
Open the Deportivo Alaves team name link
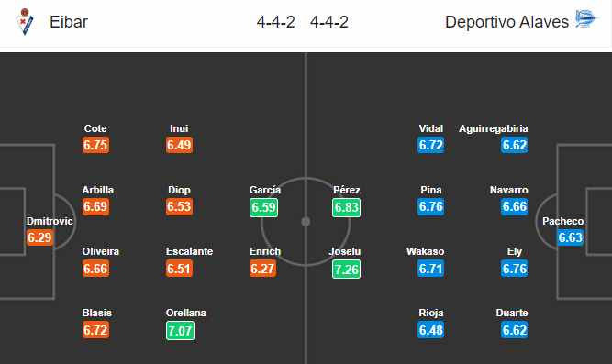506,22
